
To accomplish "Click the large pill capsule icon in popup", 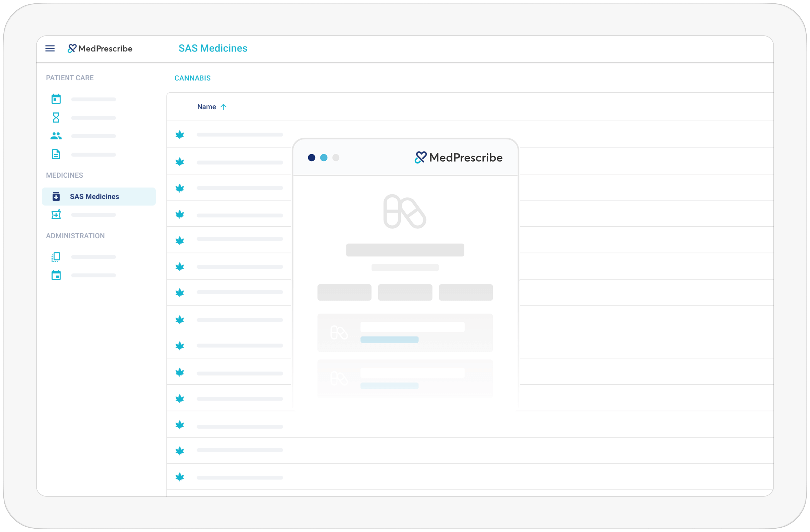I will pos(404,211).
